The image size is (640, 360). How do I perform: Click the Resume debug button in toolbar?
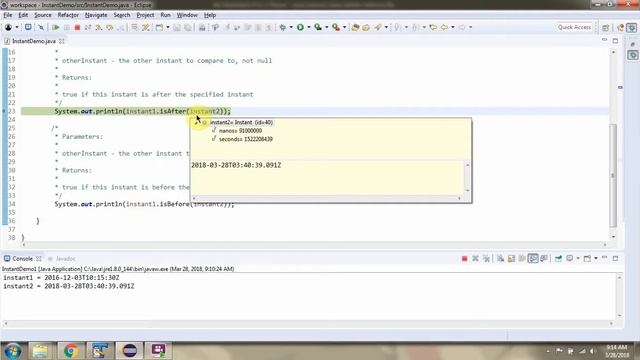[55, 27]
